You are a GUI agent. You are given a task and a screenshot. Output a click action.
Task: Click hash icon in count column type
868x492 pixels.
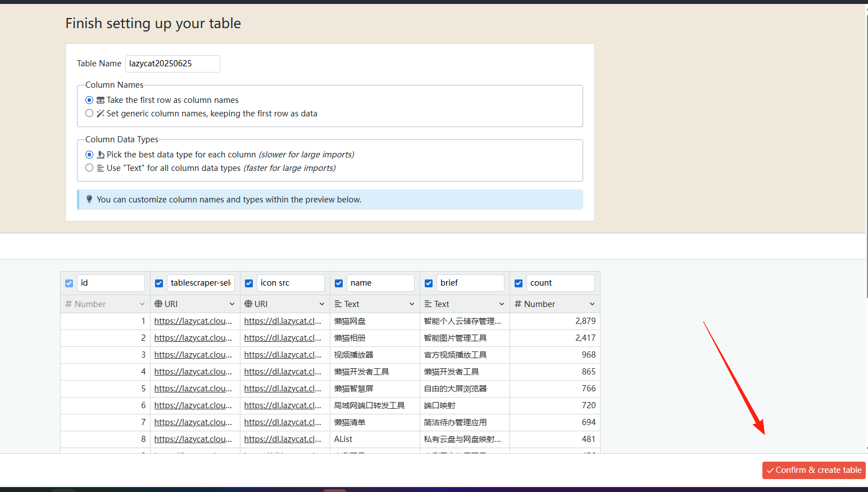(518, 304)
